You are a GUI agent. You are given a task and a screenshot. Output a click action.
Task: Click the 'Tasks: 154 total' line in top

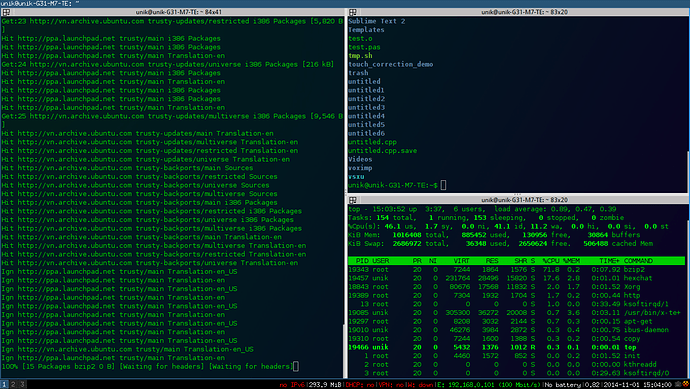point(486,218)
